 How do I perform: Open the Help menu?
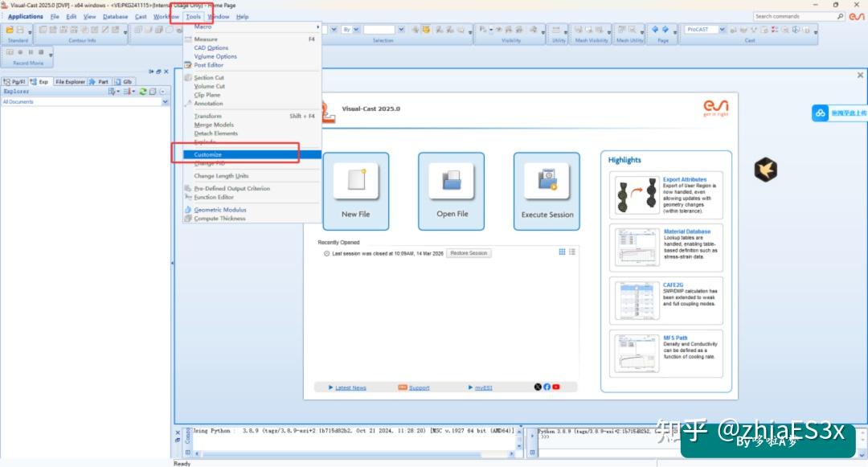(x=243, y=17)
